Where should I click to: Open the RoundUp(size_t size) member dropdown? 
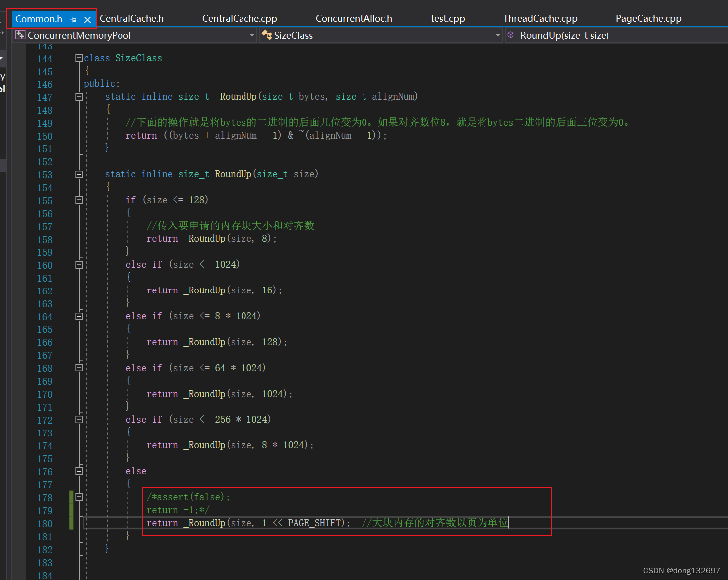coord(616,35)
